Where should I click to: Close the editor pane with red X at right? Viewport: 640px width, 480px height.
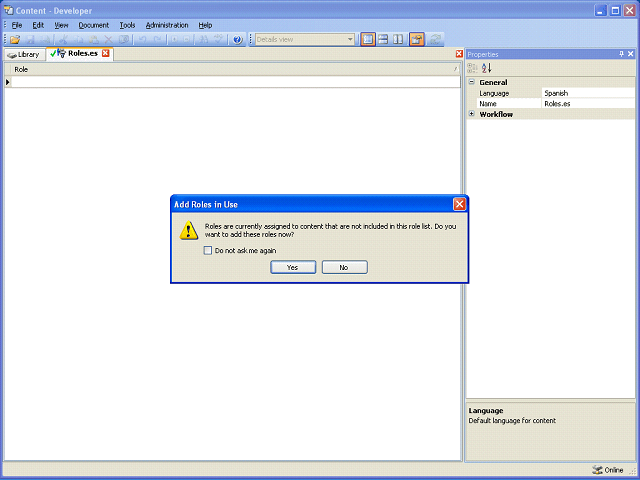(x=459, y=54)
